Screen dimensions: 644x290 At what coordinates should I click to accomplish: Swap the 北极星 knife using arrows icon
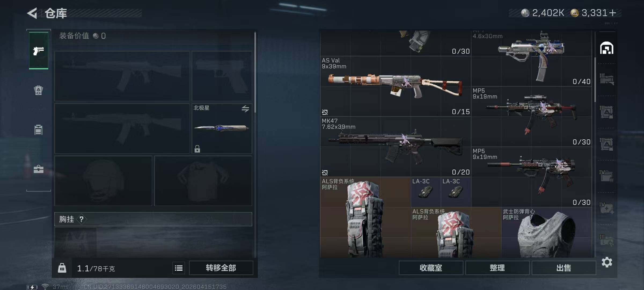click(245, 109)
